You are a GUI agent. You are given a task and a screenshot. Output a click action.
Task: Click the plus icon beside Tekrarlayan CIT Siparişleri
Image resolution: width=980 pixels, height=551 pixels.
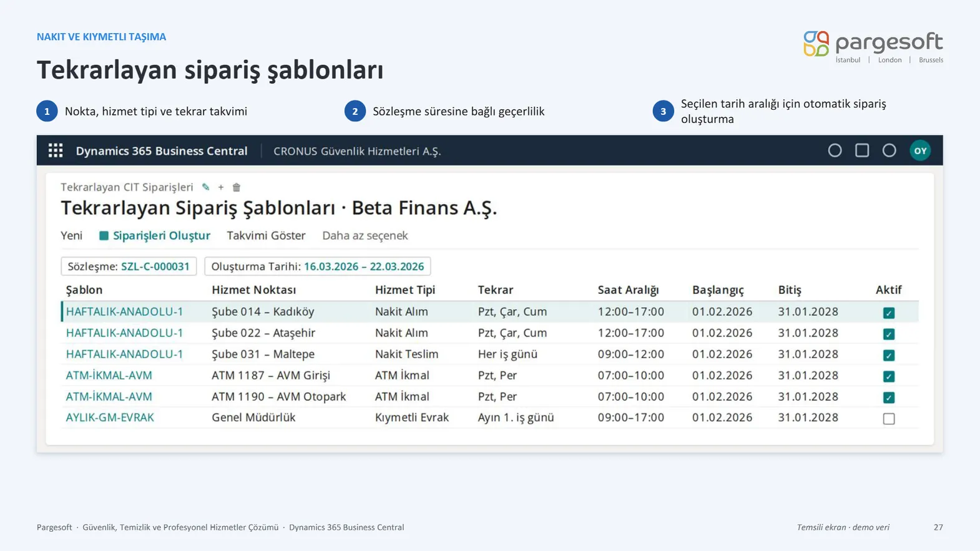[221, 187]
